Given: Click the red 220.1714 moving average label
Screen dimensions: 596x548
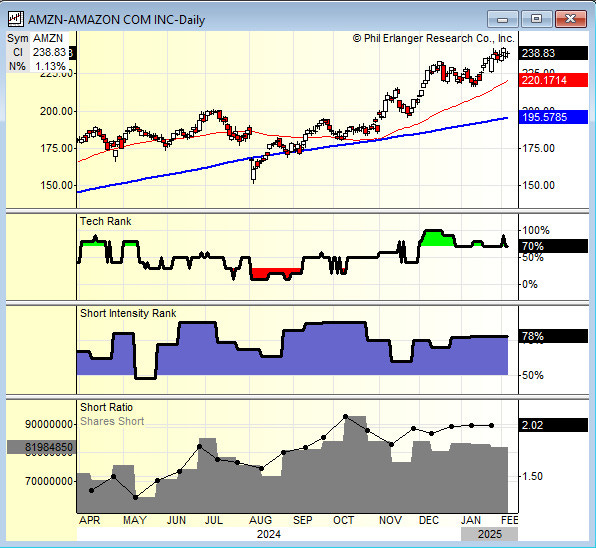Looking at the screenshot, I should point(553,80).
